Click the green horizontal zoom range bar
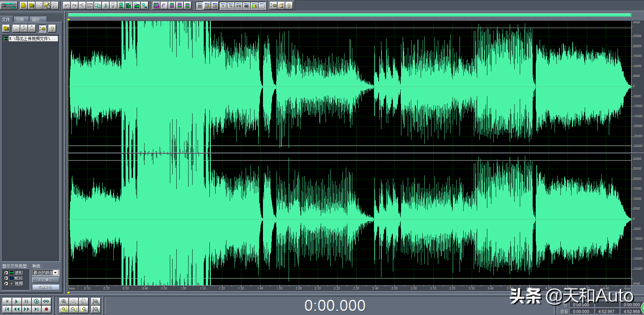Viewport: 644px width, 315px height. [350, 15]
